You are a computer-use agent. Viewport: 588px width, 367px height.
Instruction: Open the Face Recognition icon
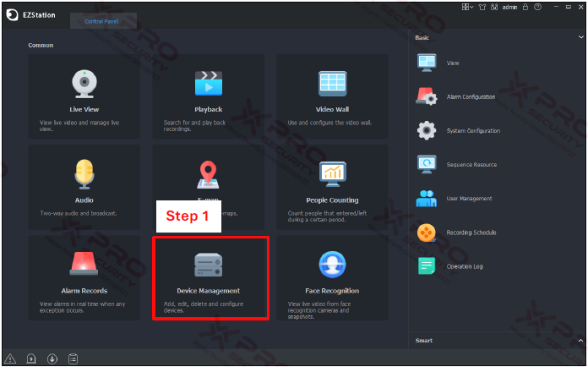pyautogui.click(x=332, y=265)
